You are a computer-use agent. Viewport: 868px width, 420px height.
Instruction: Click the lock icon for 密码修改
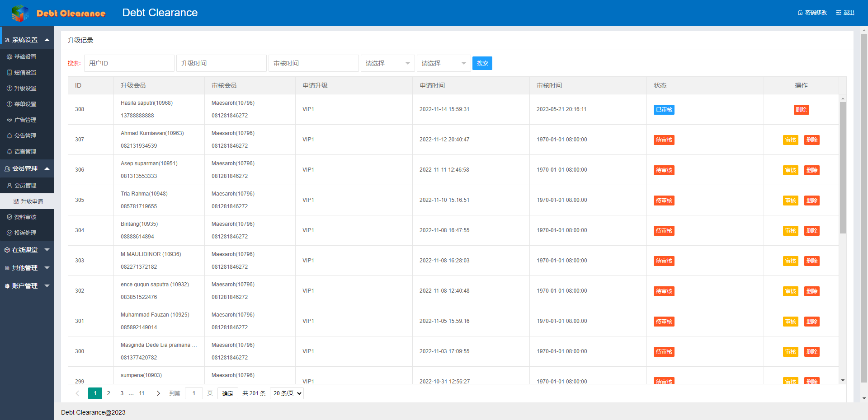pyautogui.click(x=800, y=13)
